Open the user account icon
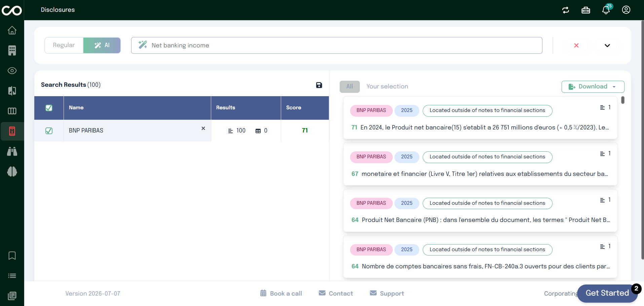Viewport: 644px width, 306px height. point(626,10)
